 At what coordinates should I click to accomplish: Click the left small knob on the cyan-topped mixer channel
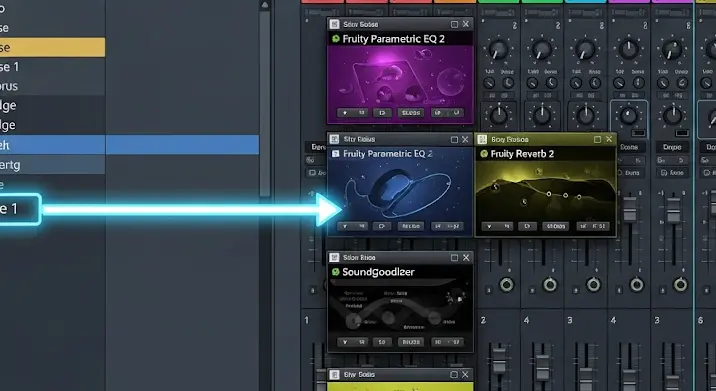coord(575,83)
